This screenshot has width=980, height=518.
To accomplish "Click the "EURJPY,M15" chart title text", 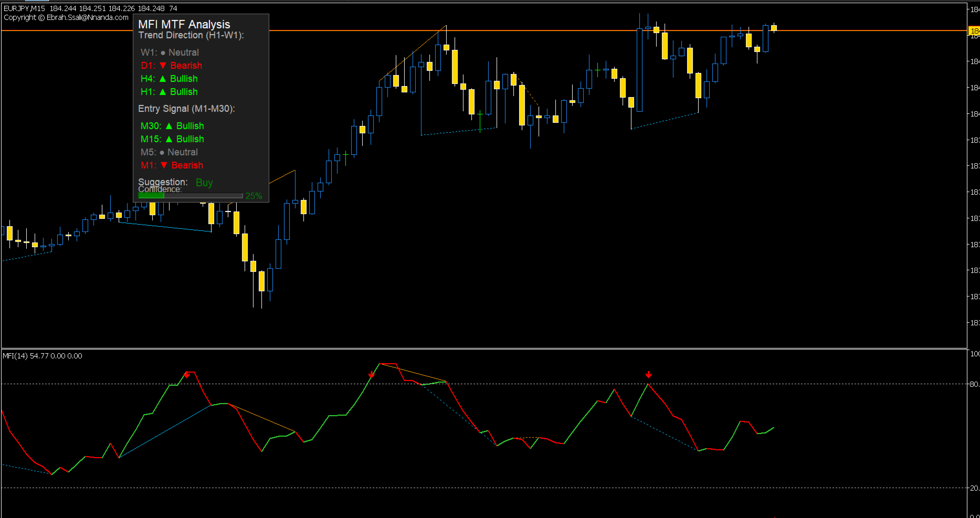I will pyautogui.click(x=24, y=8).
